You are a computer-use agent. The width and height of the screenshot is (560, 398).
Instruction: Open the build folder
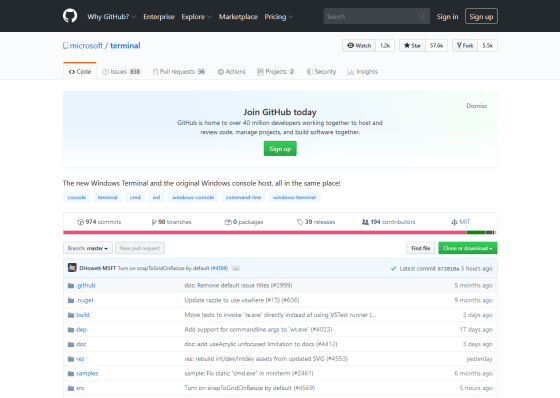(x=82, y=315)
